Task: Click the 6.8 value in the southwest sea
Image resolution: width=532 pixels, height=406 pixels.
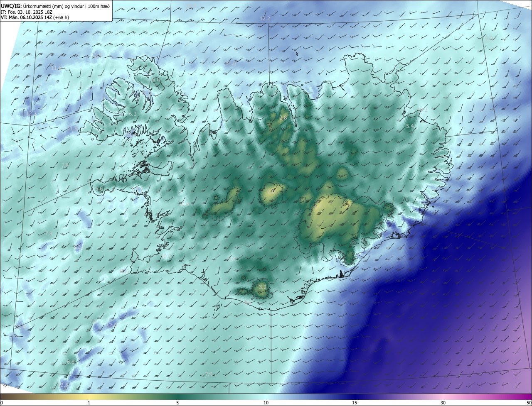Action: pyautogui.click(x=71, y=362)
